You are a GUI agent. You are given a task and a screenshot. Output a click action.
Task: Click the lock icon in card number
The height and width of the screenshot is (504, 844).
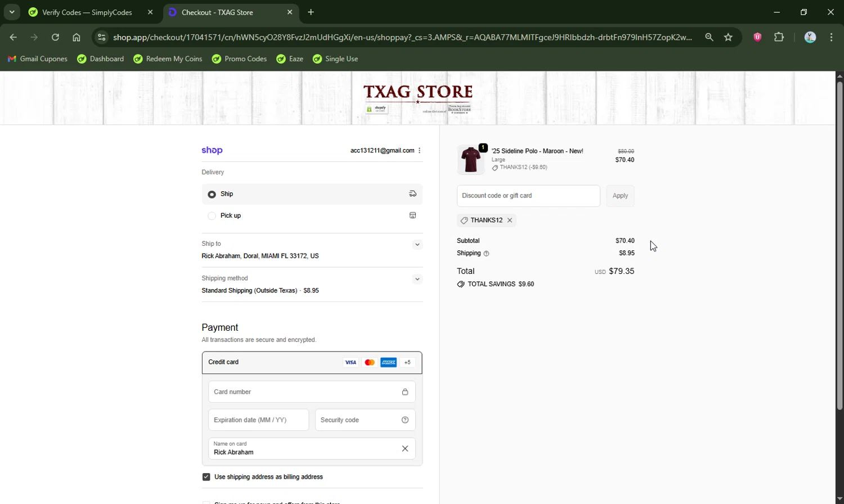pos(405,392)
